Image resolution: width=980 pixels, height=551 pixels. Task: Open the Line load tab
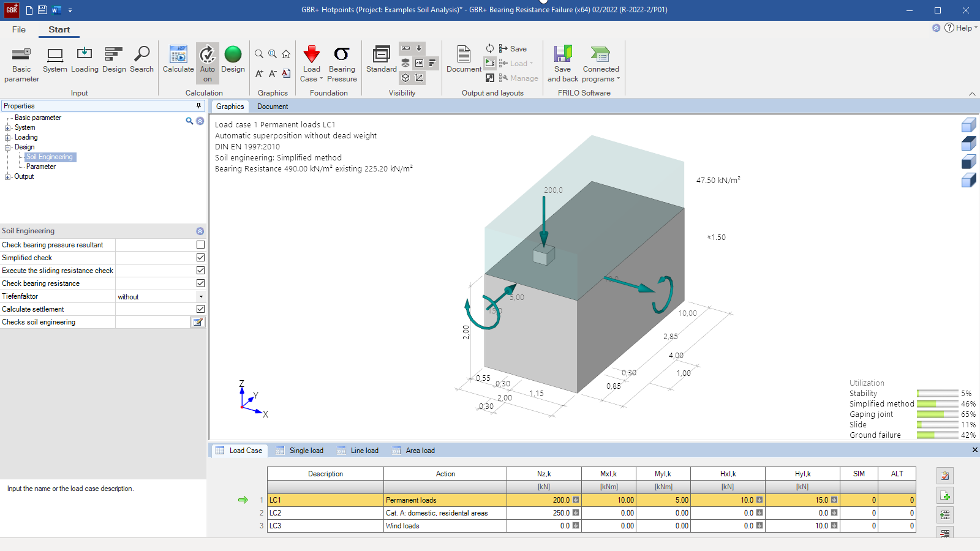(x=358, y=451)
